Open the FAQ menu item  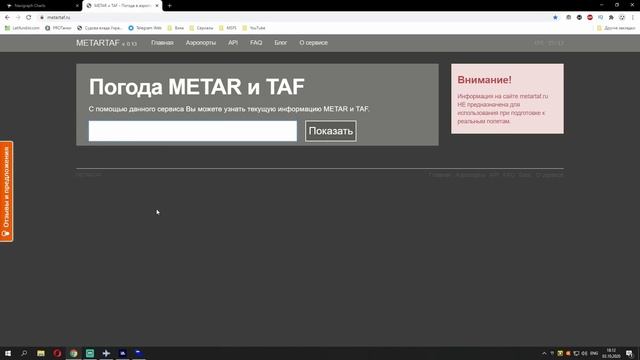(x=256, y=43)
